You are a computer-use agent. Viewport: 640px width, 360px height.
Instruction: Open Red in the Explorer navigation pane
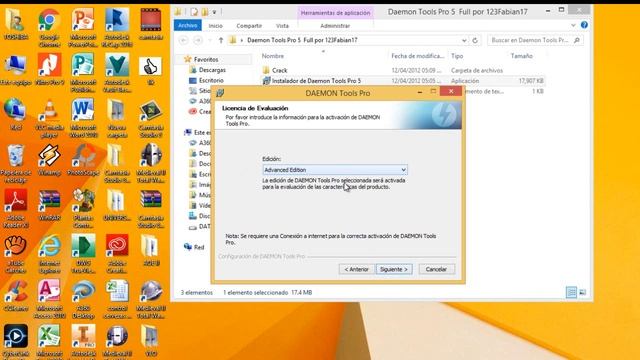pos(199,247)
